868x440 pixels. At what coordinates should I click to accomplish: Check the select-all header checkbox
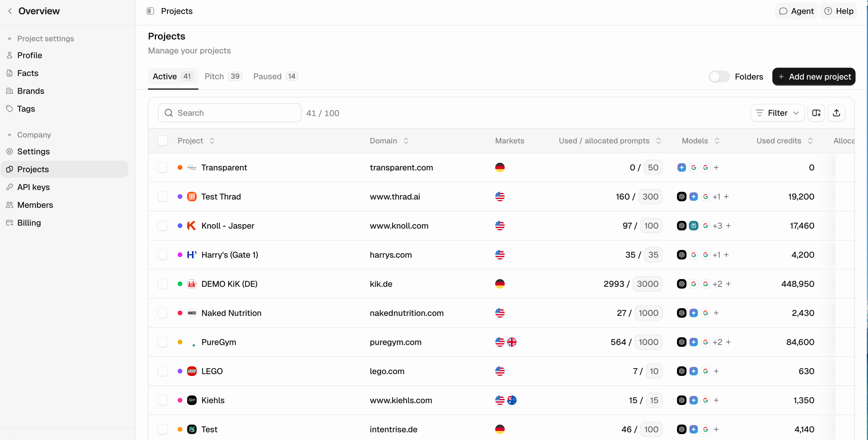pyautogui.click(x=163, y=141)
